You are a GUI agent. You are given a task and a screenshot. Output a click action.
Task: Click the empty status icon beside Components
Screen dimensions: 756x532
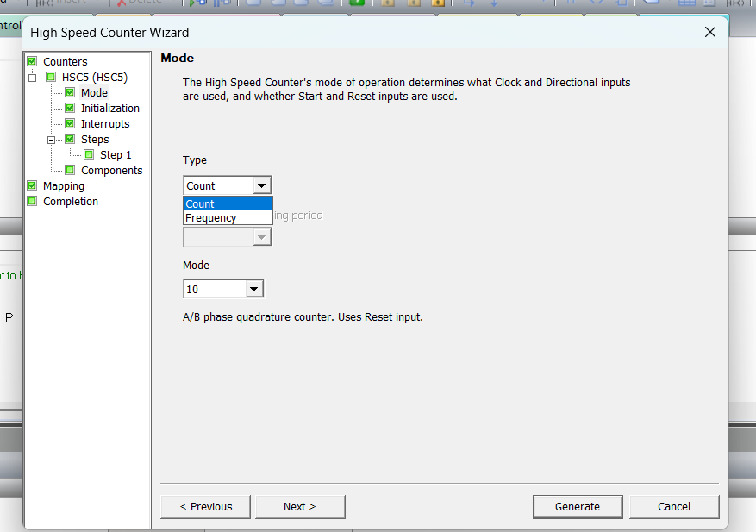point(70,171)
